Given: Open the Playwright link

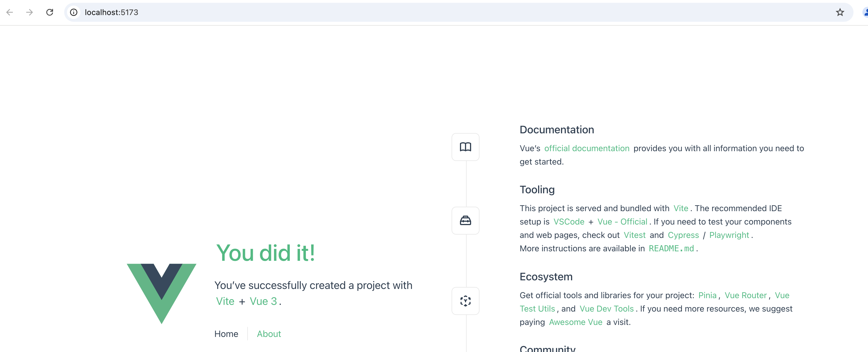Looking at the screenshot, I should pos(729,235).
